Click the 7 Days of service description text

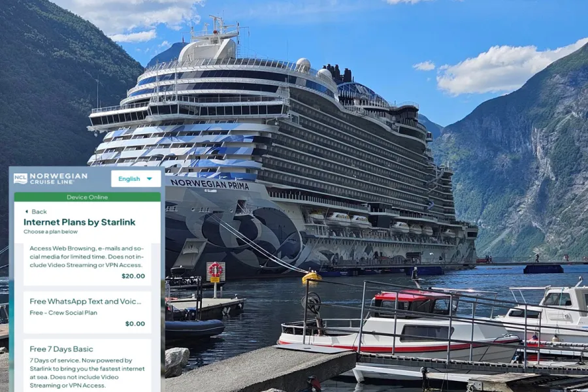(87, 373)
